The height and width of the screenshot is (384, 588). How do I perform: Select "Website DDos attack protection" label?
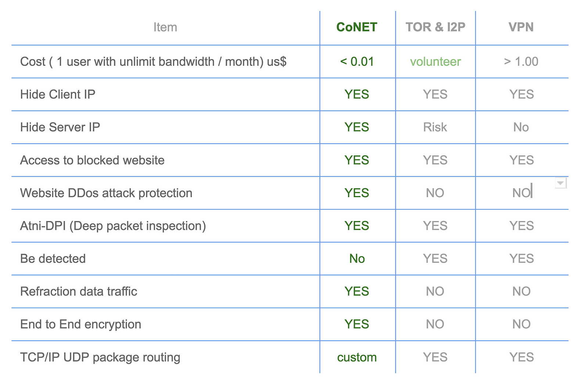click(x=106, y=193)
